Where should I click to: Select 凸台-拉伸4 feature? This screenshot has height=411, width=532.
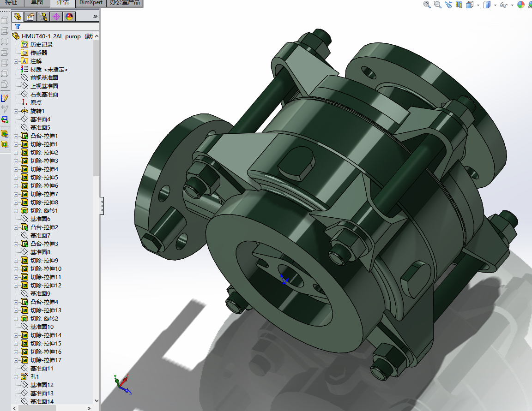(x=44, y=302)
